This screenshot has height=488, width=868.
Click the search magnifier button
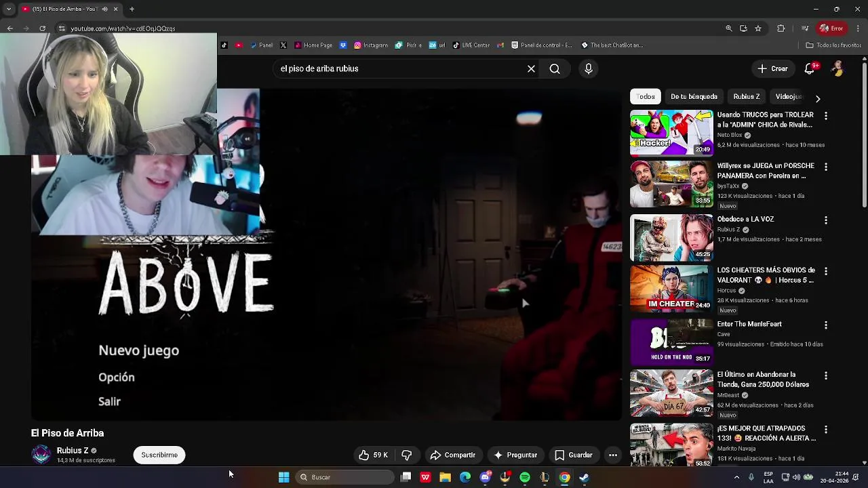coord(555,68)
